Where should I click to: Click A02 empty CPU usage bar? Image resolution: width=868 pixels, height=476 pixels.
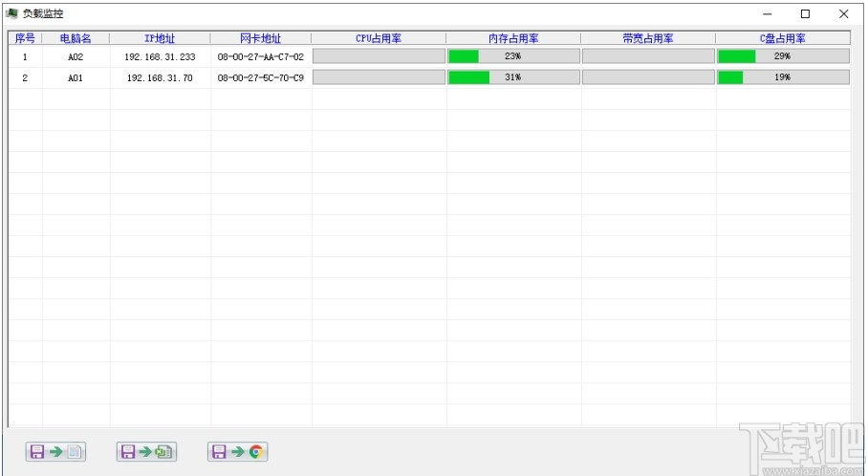pos(379,55)
